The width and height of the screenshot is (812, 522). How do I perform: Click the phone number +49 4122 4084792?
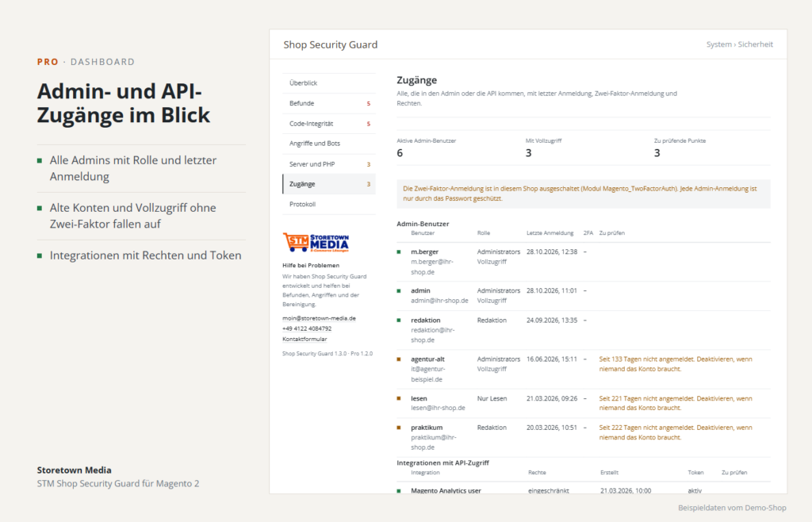[307, 328]
